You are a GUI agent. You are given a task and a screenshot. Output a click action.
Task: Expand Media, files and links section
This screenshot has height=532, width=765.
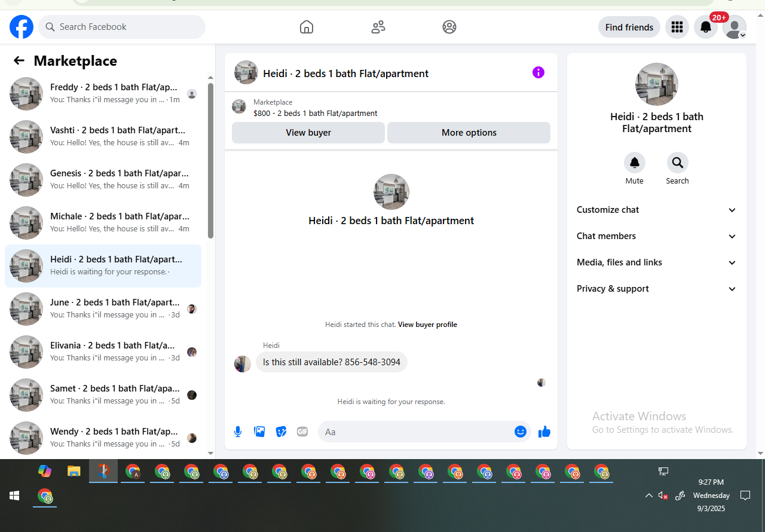(657, 262)
